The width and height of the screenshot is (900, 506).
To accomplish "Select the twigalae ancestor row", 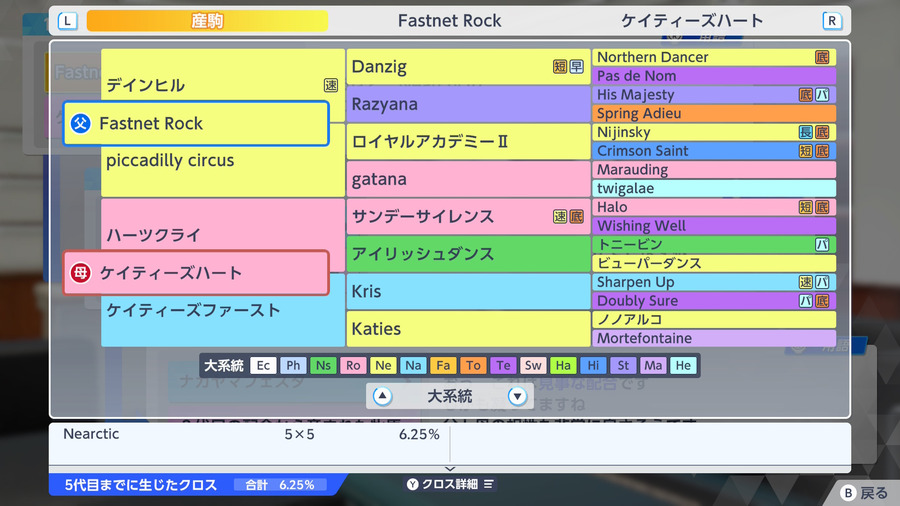I will 714,188.
